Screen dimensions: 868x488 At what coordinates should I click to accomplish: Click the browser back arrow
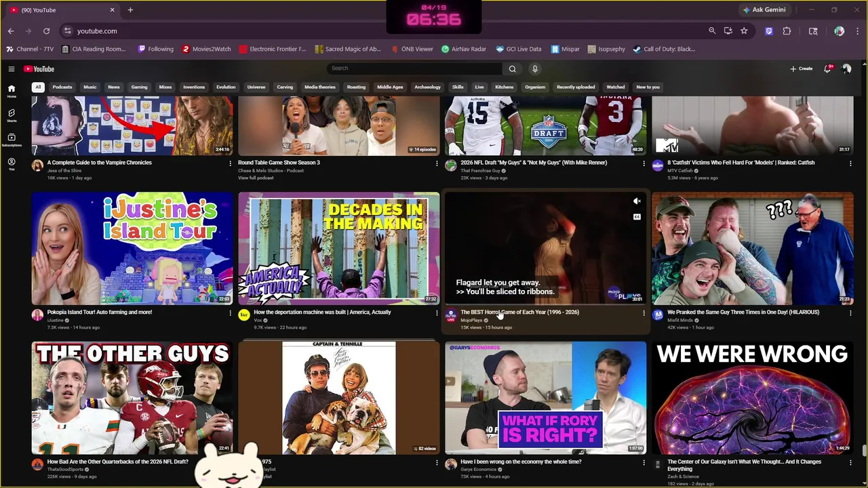pos(11,30)
